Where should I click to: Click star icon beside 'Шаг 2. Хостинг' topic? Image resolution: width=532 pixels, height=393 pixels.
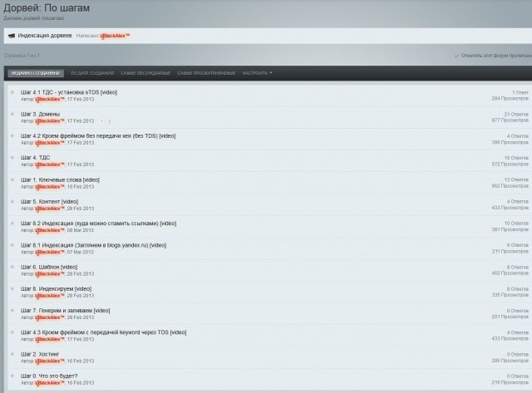tap(12, 354)
